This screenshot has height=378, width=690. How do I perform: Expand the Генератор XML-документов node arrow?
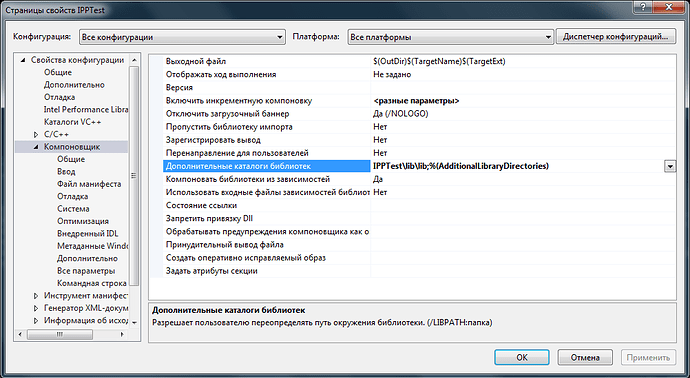36,308
